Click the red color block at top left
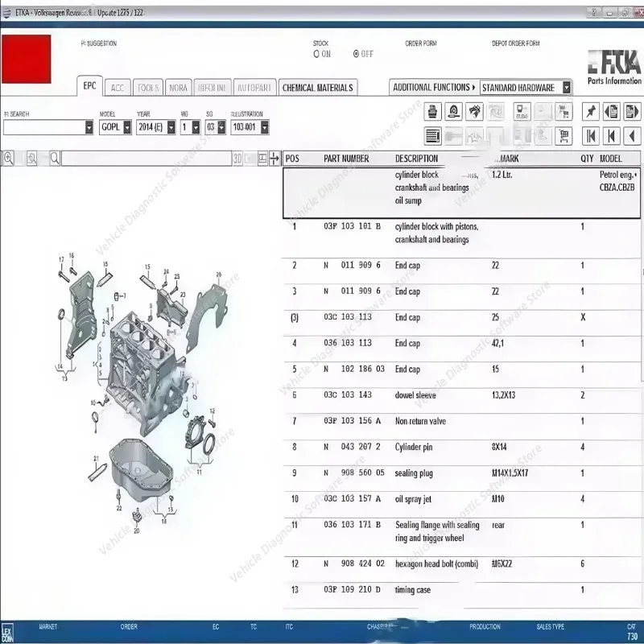 [27, 59]
